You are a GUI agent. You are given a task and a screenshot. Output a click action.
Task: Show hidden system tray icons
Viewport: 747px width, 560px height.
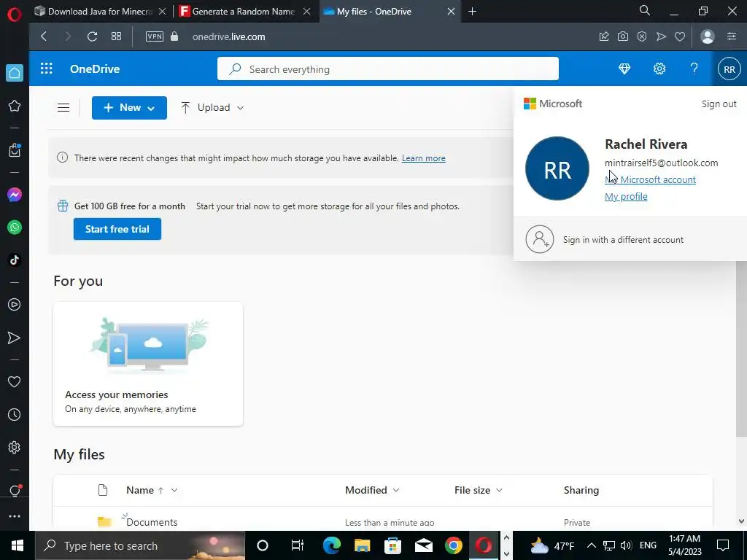[591, 545]
